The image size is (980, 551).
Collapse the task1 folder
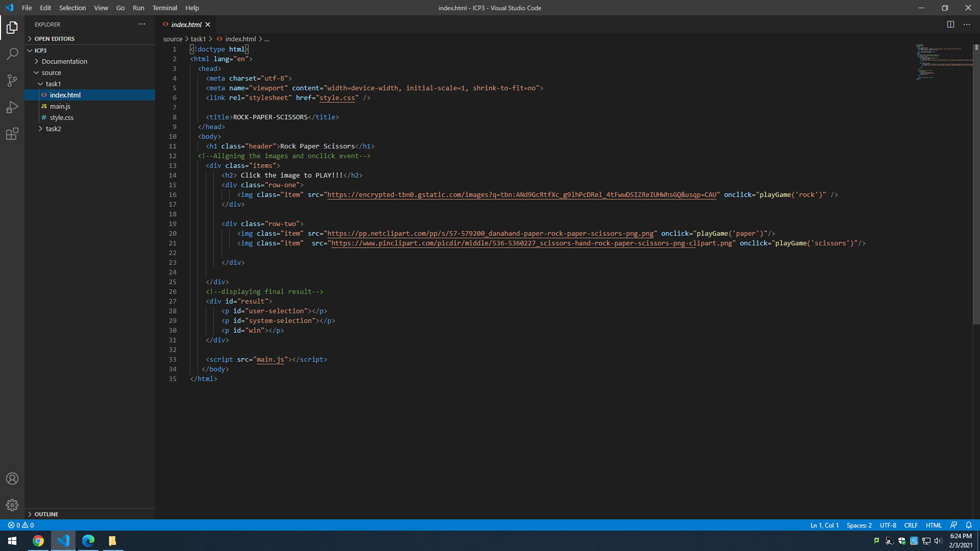53,84
